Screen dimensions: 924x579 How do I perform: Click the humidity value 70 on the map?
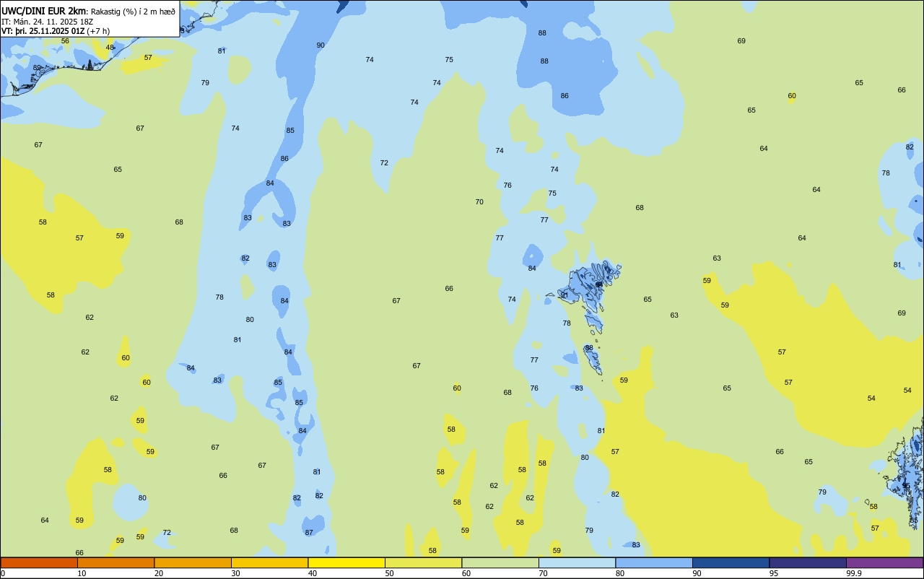(479, 201)
